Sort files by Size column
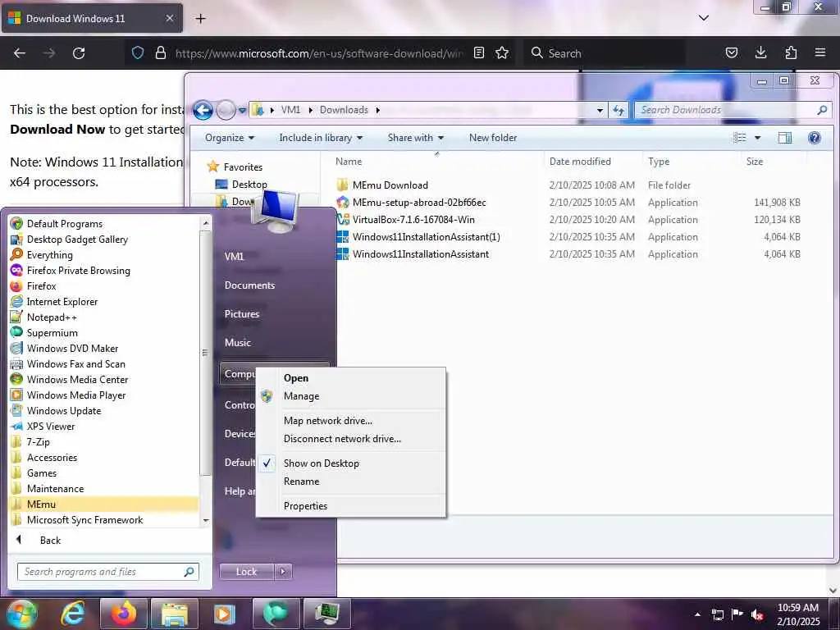This screenshot has width=840, height=630. point(755,162)
